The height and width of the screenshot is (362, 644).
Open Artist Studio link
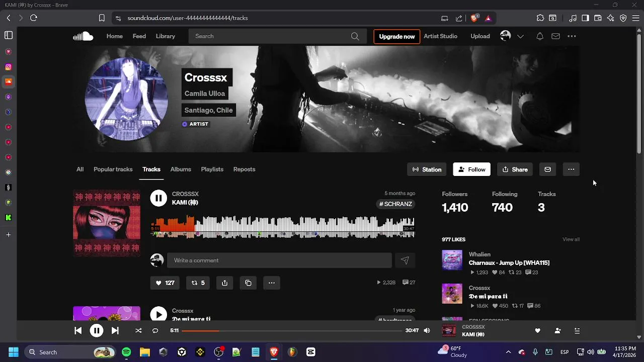[x=440, y=36]
